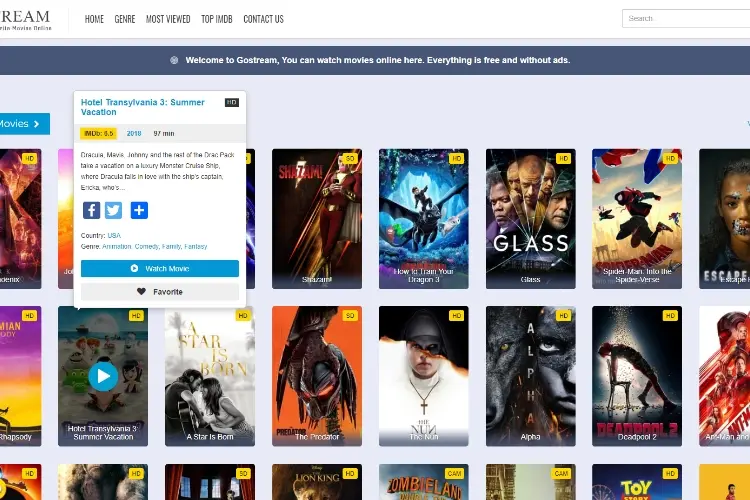Open Spider-Man: Into the Spider-Verse poster
750x500 pixels.
click(637, 219)
